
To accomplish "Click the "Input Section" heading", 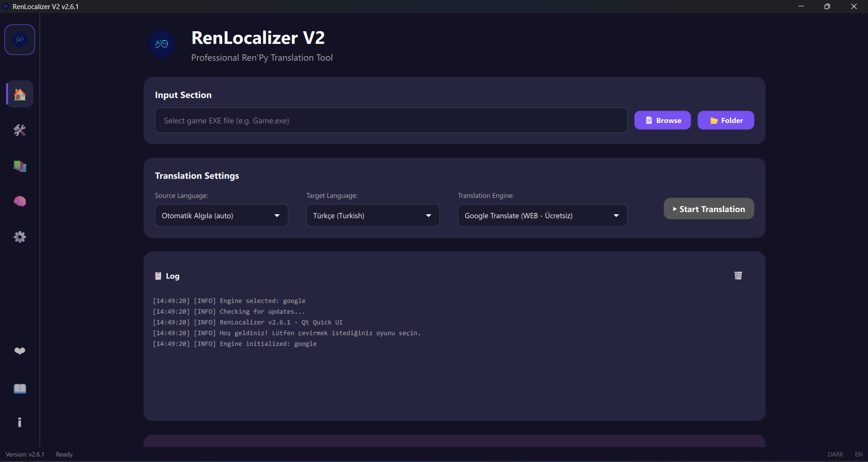I will click(x=183, y=95).
